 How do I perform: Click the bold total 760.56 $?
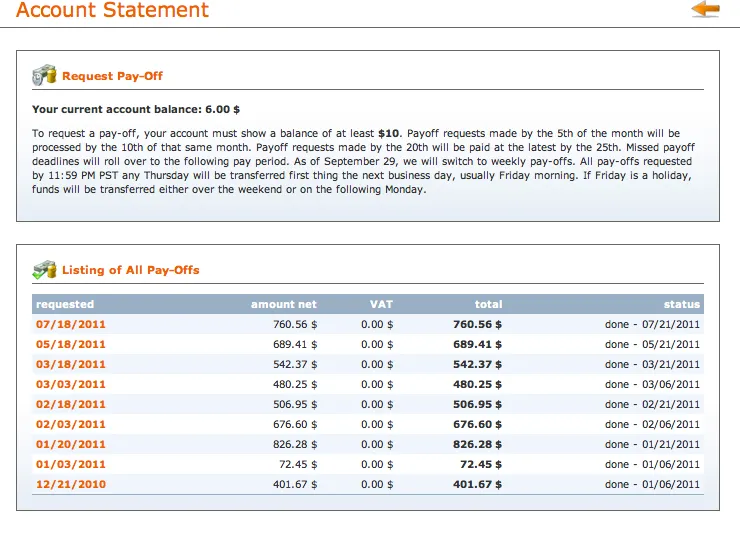pos(478,324)
